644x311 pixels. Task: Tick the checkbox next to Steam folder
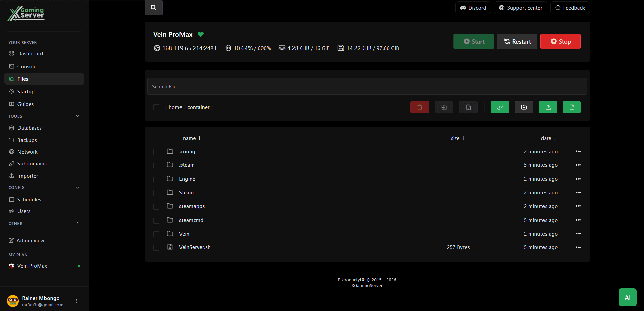point(156,193)
